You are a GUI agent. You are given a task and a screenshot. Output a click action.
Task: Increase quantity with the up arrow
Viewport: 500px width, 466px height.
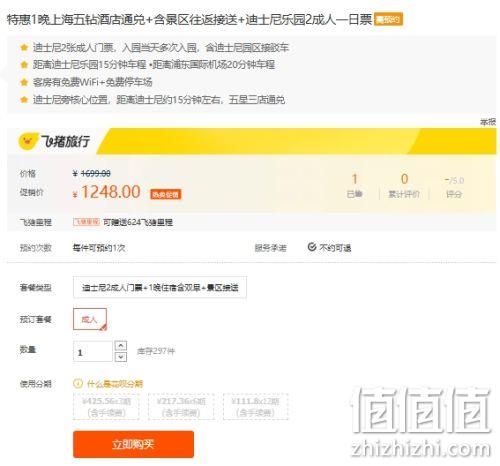(121, 346)
